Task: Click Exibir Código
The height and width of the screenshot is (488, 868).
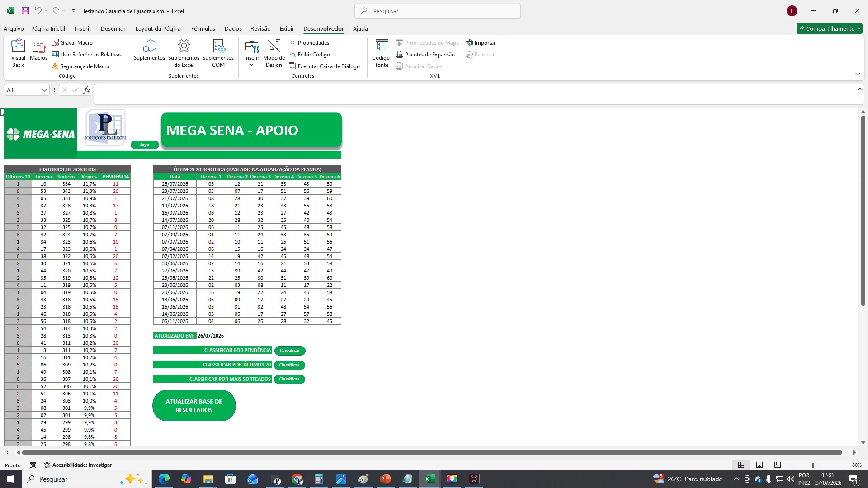Action: pos(310,54)
